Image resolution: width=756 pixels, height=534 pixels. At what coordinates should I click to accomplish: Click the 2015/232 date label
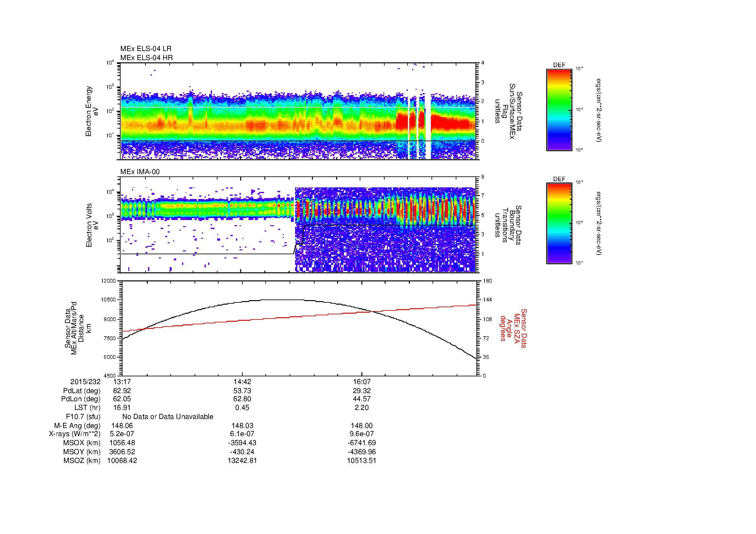coord(85,382)
